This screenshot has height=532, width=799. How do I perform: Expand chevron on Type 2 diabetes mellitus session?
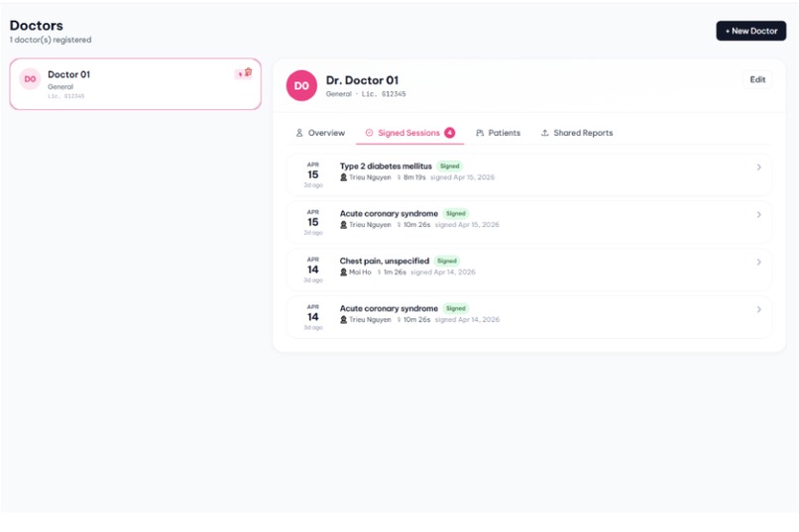(758, 167)
